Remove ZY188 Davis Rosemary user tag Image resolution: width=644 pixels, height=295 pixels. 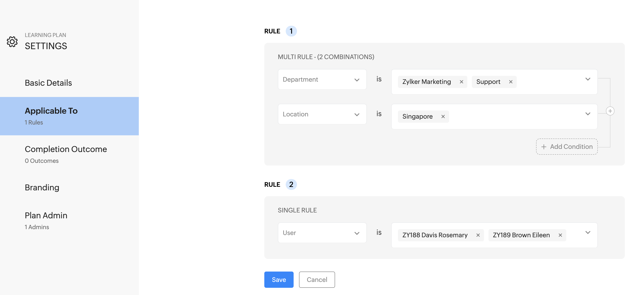point(478,235)
